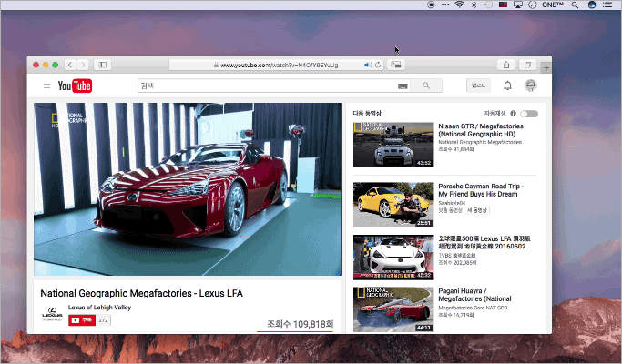Reload the page in Safari
This screenshot has height=364, width=622.
(x=378, y=65)
